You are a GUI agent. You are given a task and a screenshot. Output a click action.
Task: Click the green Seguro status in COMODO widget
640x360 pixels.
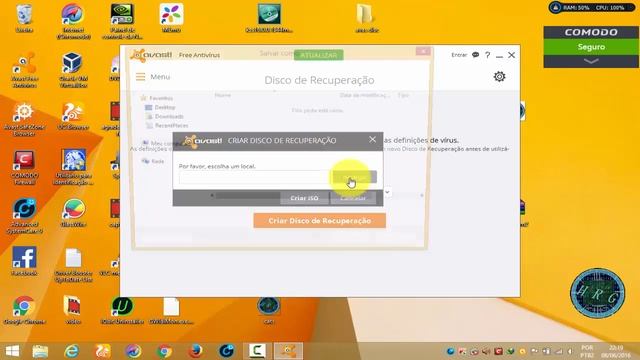click(591, 47)
